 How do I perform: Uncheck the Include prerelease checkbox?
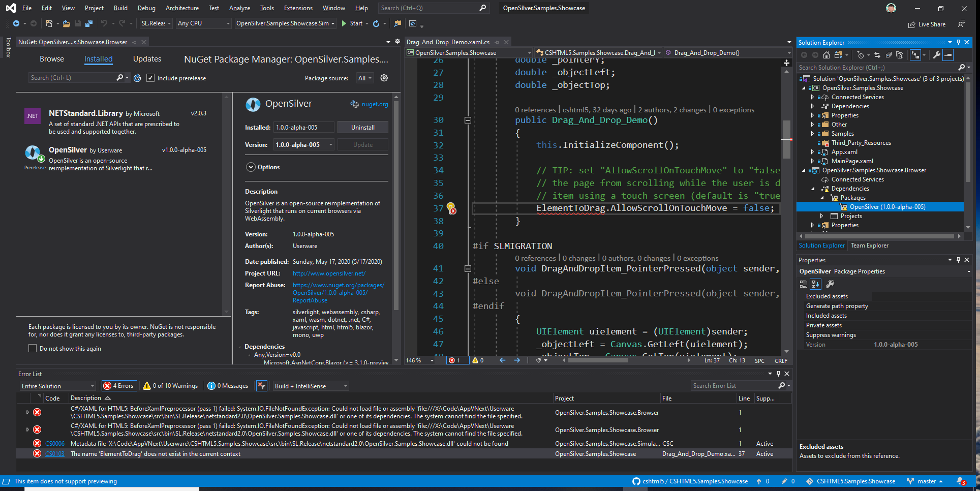click(x=150, y=77)
